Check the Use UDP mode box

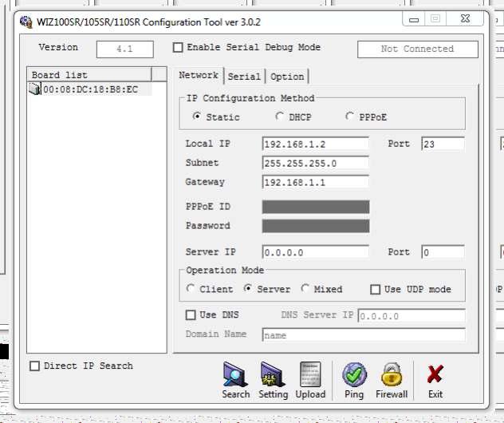pos(375,289)
